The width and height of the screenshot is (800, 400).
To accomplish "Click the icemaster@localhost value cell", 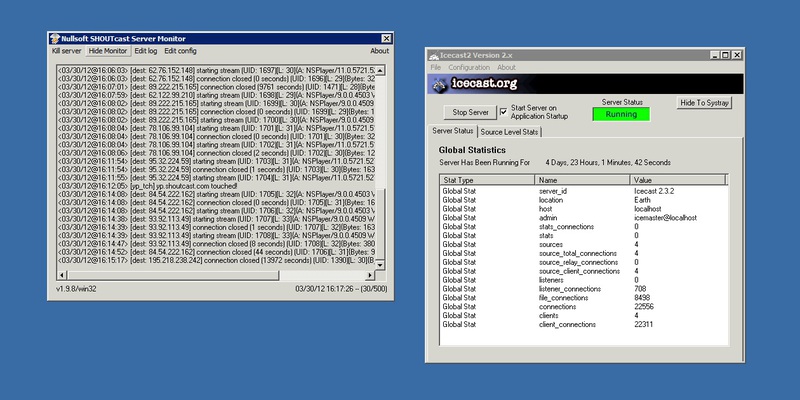I will (665, 218).
